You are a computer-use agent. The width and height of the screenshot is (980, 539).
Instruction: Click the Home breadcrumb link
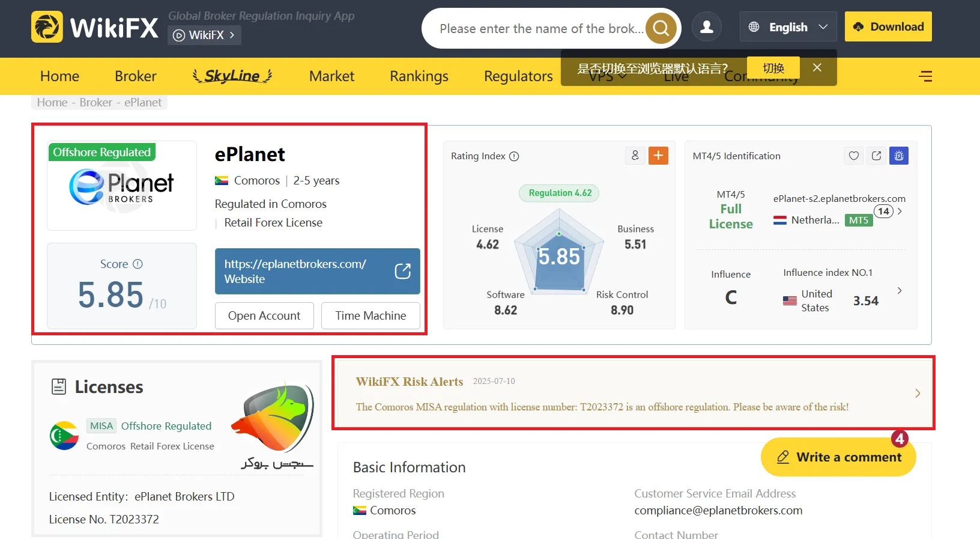(52, 102)
